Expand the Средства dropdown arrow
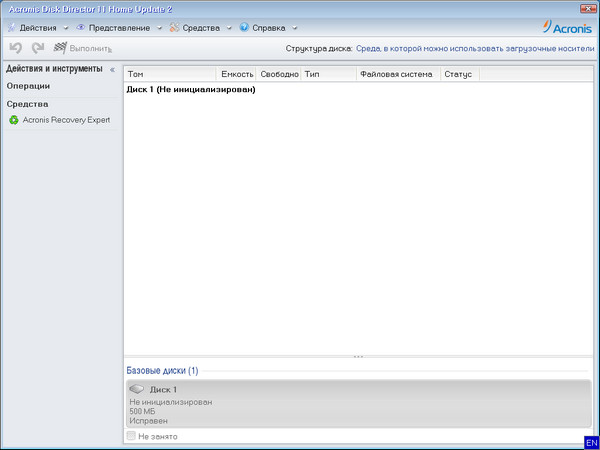Screen dimensions: 600x450 click(229, 28)
